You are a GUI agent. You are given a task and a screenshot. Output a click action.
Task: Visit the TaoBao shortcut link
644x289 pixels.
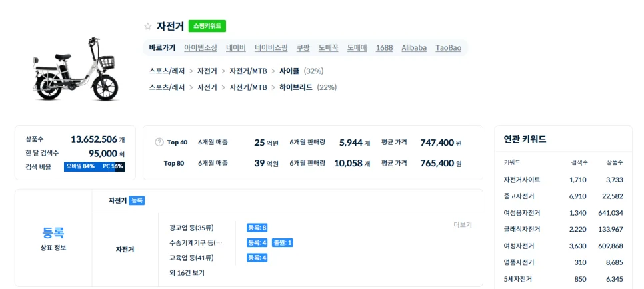[449, 48]
